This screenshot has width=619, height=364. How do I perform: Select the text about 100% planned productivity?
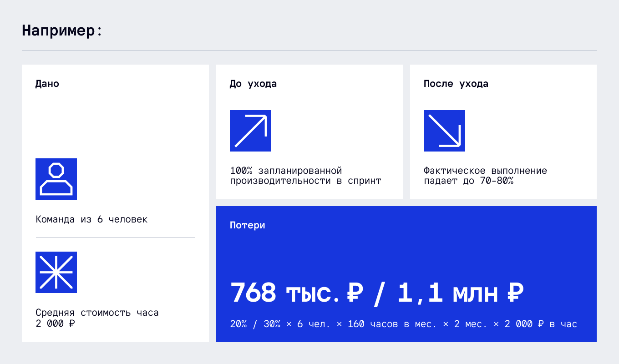tap(305, 176)
